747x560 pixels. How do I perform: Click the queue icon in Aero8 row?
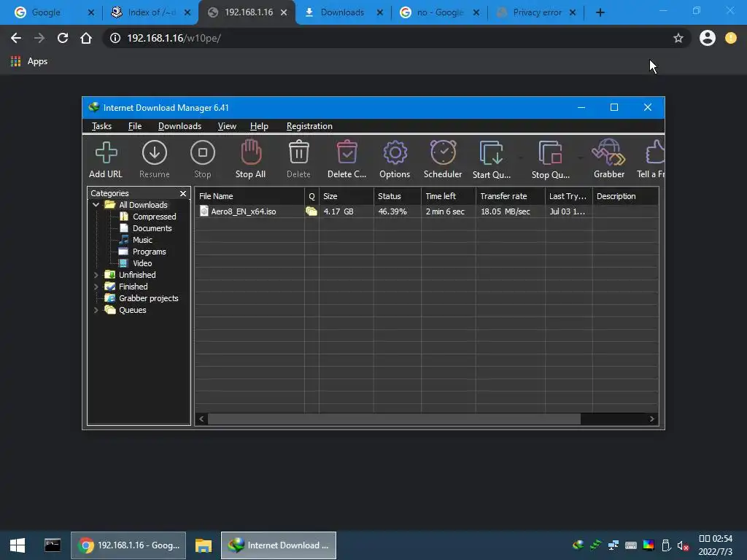pos(311,211)
